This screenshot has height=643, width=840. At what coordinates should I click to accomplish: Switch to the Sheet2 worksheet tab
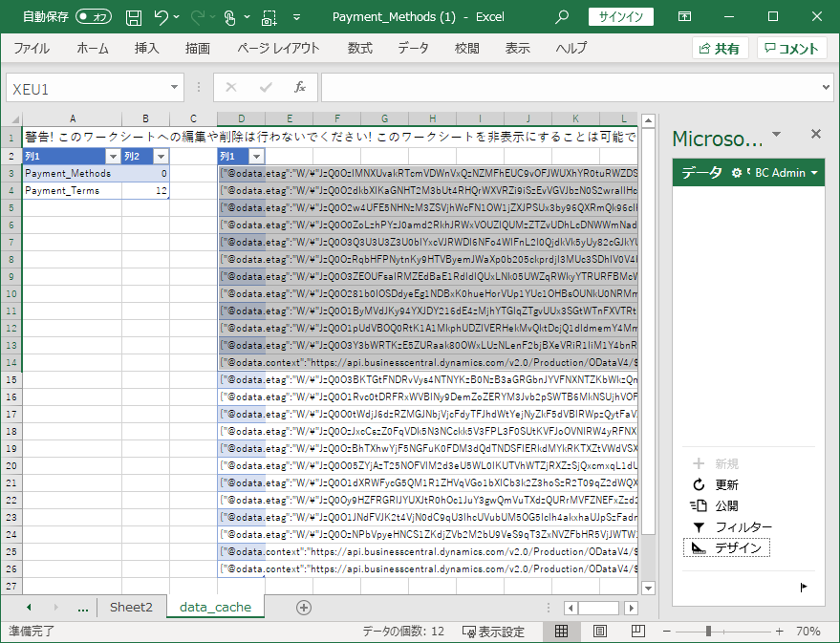(131, 607)
